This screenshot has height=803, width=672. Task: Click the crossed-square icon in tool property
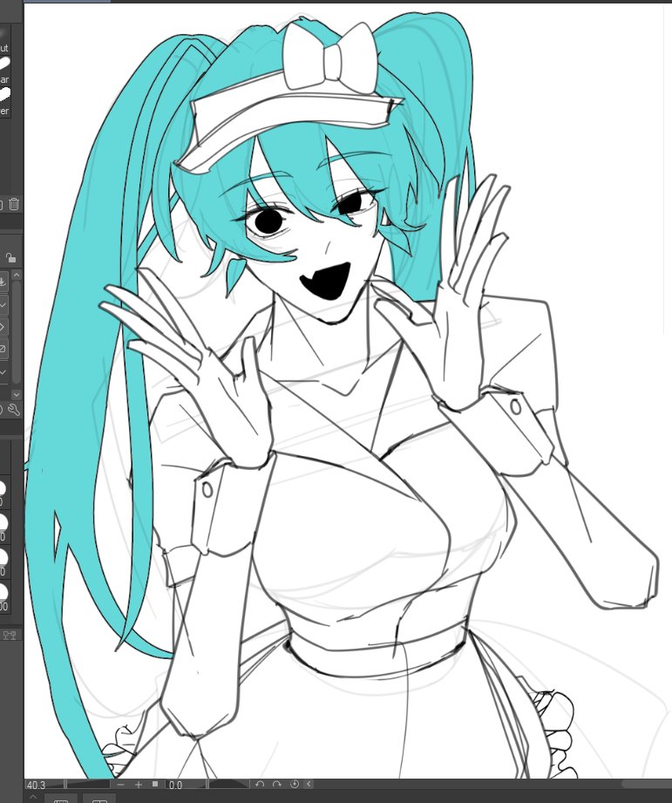(3, 350)
